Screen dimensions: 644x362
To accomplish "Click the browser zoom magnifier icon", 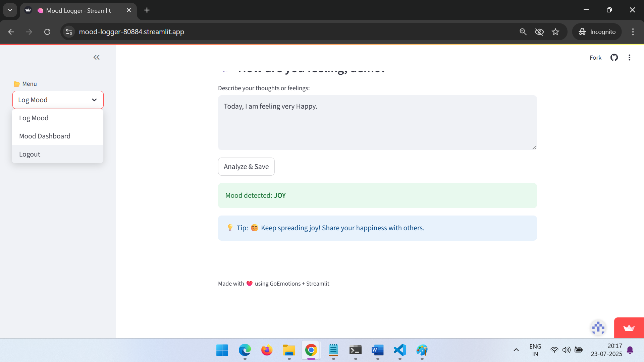I will (x=523, y=32).
